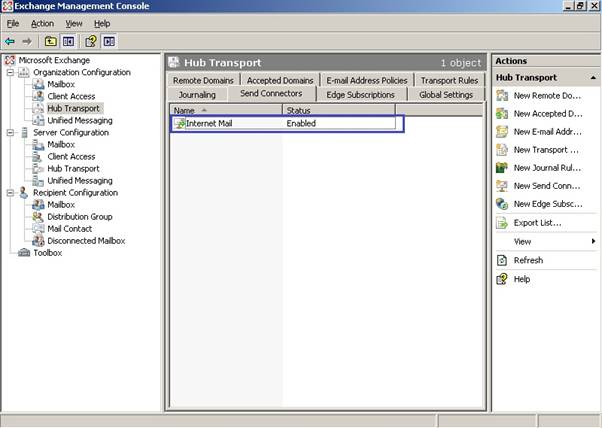Select Client Access under Organization Configuration
602x428 pixels.
(x=71, y=96)
